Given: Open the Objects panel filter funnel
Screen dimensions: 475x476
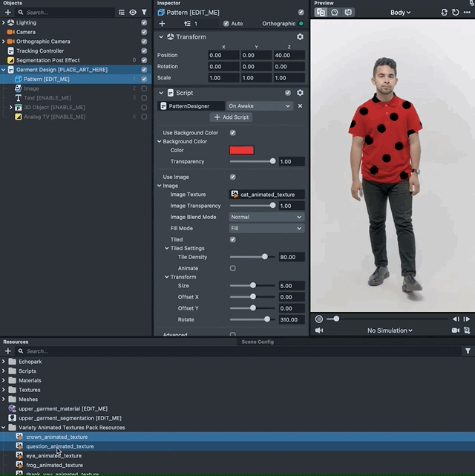Looking at the screenshot, I should click(144, 13).
